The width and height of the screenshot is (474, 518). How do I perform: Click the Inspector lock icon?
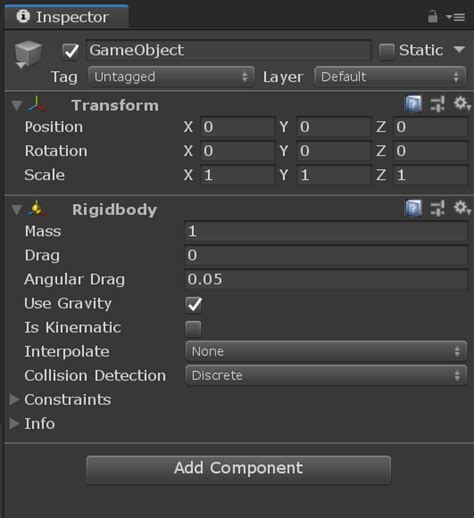[x=432, y=16]
